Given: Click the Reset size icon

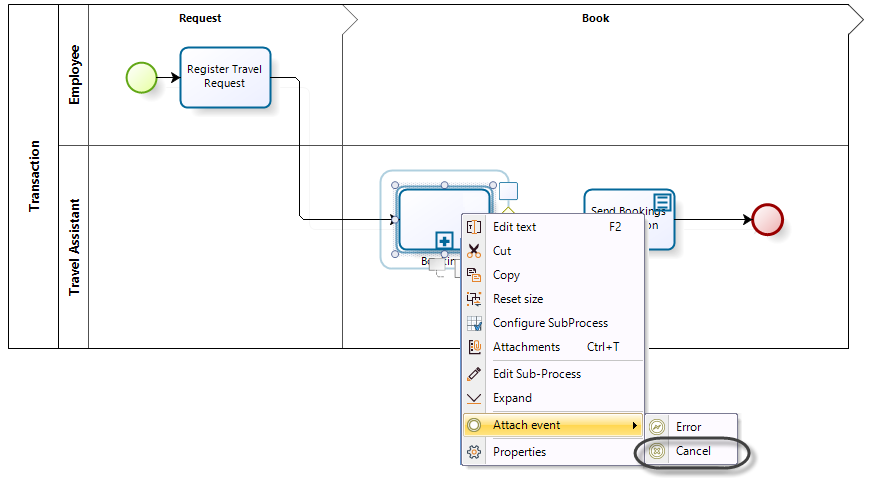Looking at the screenshot, I should [x=474, y=299].
